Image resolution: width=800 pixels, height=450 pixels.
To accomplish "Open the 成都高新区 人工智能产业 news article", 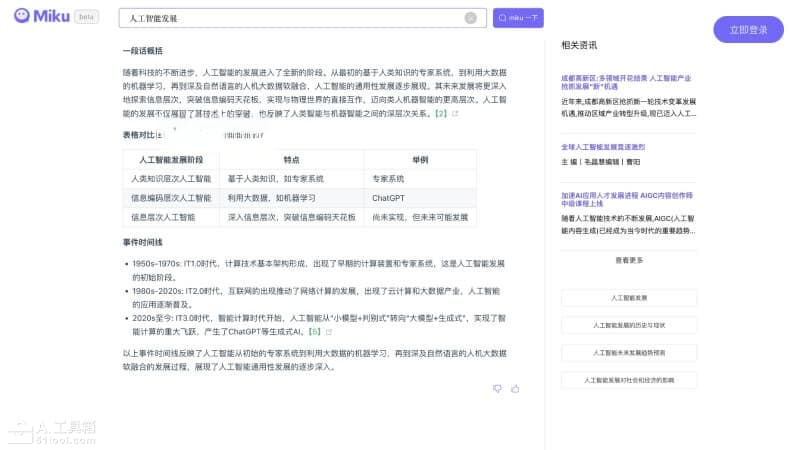I will click(x=627, y=82).
